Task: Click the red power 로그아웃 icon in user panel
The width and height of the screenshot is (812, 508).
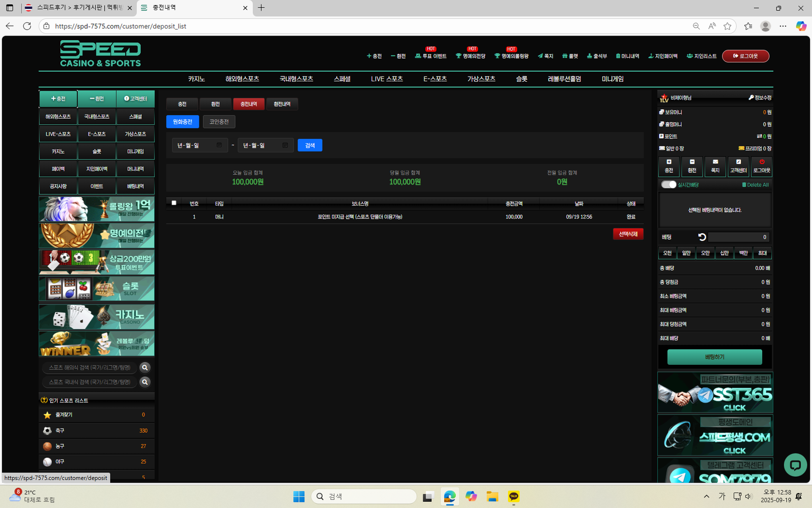Action: (x=761, y=162)
